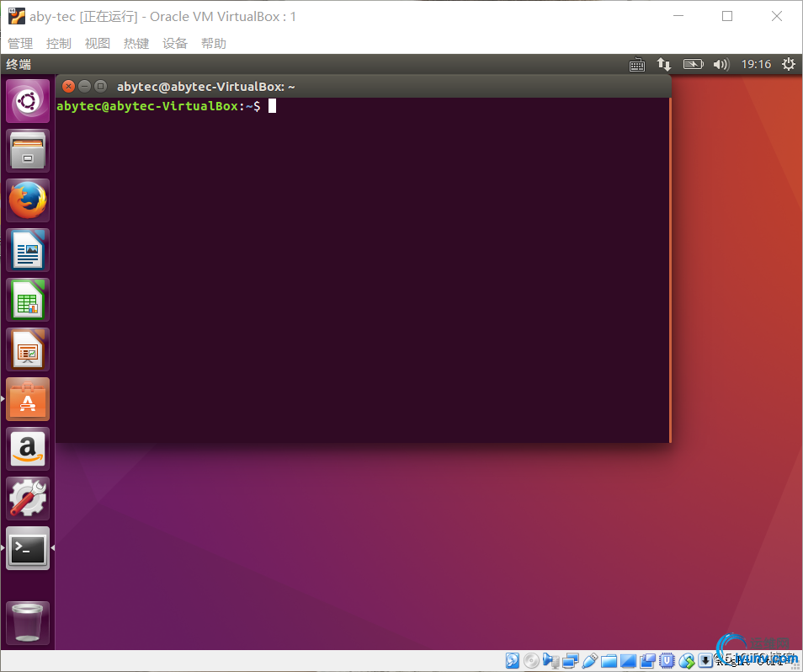Open the Amazon launcher icon
This screenshot has height=672, width=803.
pos(28,449)
